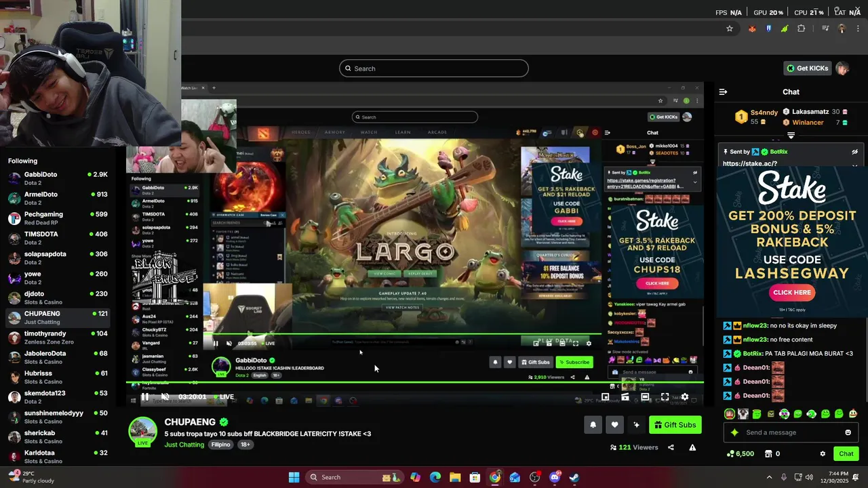Open File Explorer from taskbar
The height and width of the screenshot is (488, 868).
(455, 477)
